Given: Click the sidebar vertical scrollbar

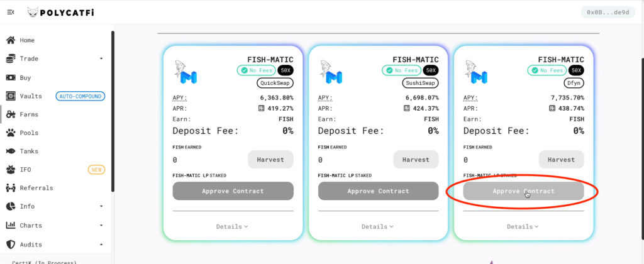Looking at the screenshot, I should pyautogui.click(x=113, y=111).
